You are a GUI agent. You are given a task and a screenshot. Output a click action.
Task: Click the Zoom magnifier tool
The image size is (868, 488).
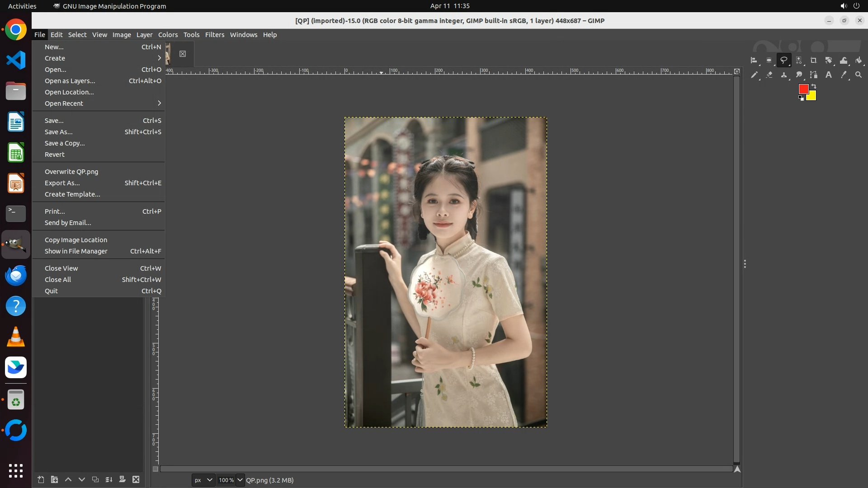click(x=859, y=75)
